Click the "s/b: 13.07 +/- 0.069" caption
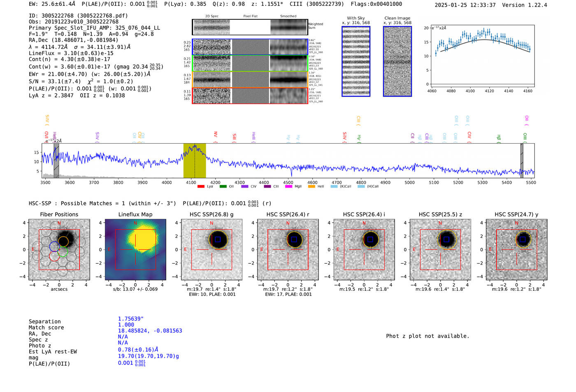Screen dimensions: 576x392 [x=135, y=289]
